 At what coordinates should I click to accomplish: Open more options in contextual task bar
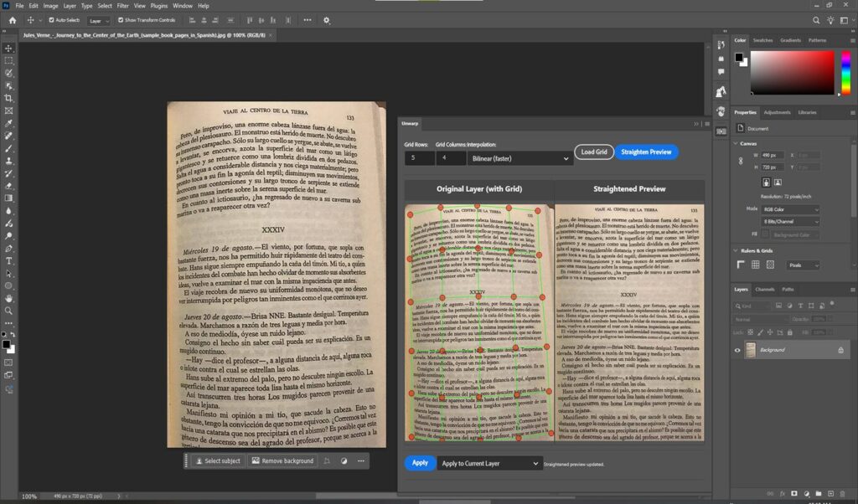(x=360, y=460)
